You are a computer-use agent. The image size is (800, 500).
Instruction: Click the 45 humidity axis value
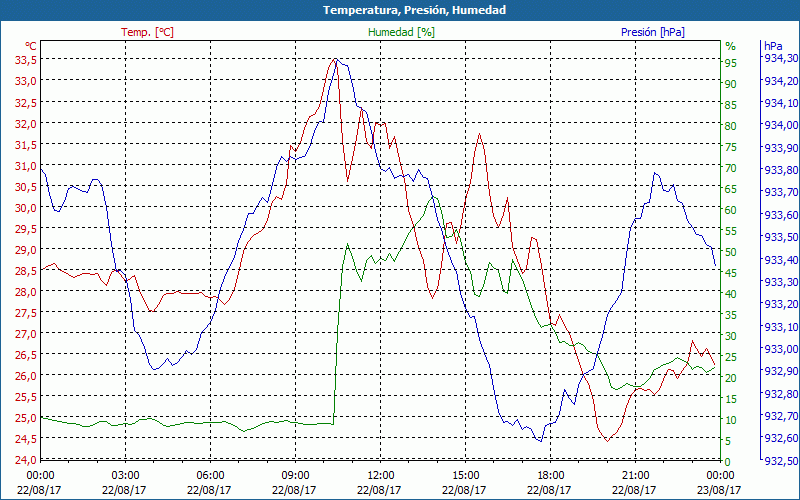coord(731,273)
